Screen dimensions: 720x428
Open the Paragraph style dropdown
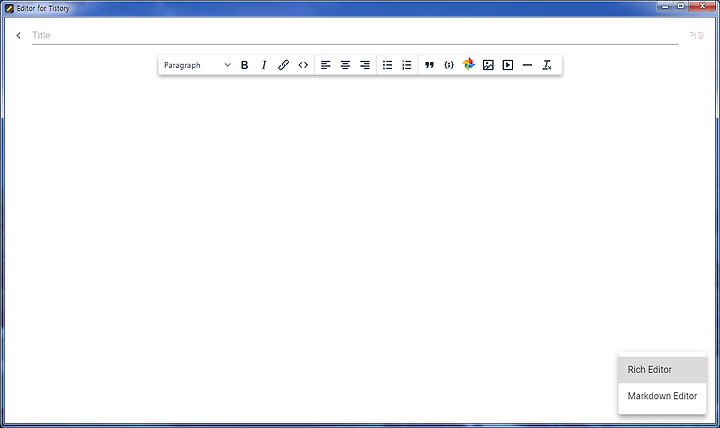[x=197, y=65]
